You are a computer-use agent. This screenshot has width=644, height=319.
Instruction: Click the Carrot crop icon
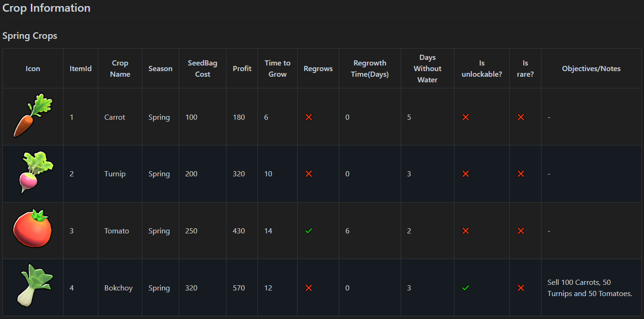pyautogui.click(x=33, y=116)
